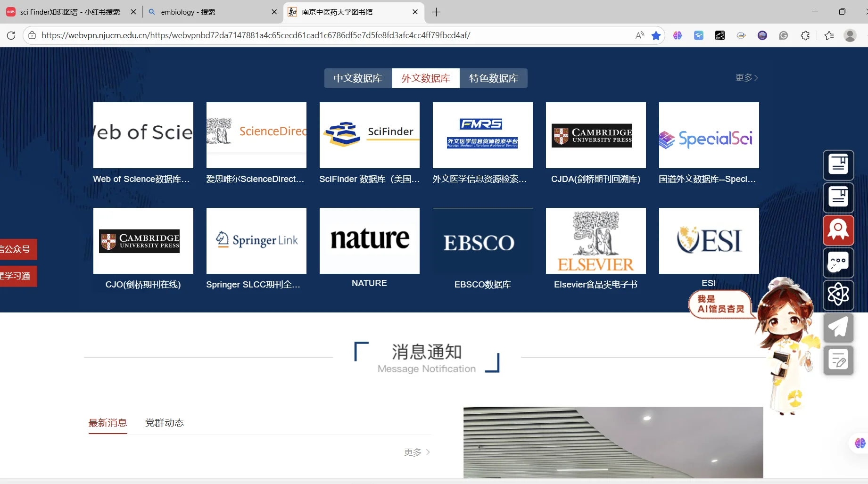Open the SpringerLink logo tile
Screen dimensions: 868x484
(x=256, y=241)
